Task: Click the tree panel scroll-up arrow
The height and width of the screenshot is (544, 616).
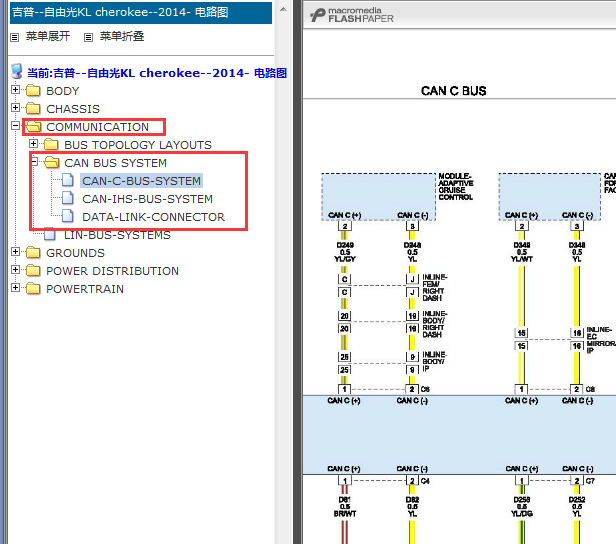Action: (x=283, y=9)
